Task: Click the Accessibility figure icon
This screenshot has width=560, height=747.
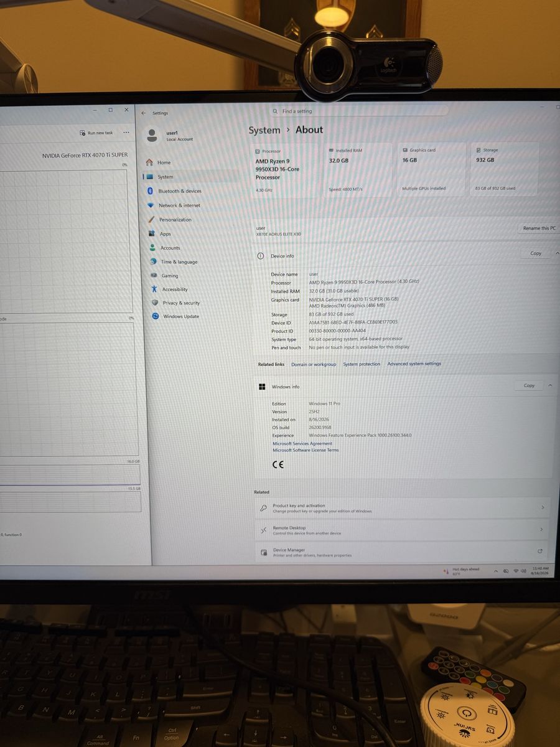Action: pyautogui.click(x=154, y=289)
